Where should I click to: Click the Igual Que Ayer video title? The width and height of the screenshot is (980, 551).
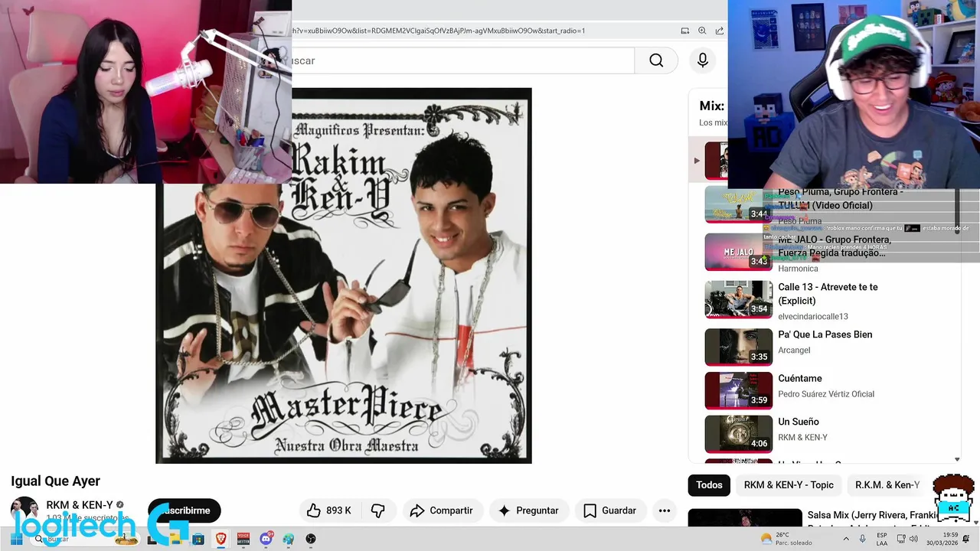point(55,481)
